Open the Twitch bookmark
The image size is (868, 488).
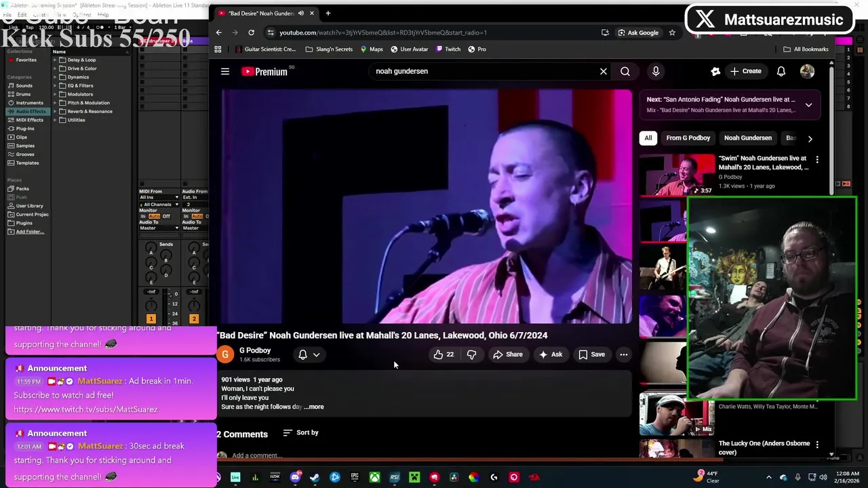point(448,49)
